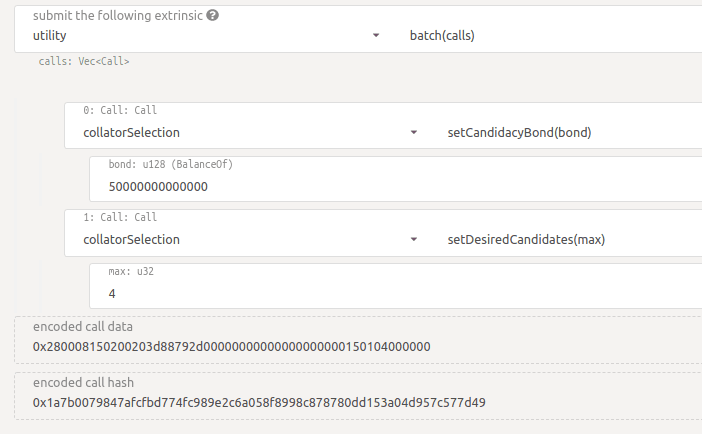
Task: Click the help question mark icon
Action: pyautogui.click(x=213, y=16)
